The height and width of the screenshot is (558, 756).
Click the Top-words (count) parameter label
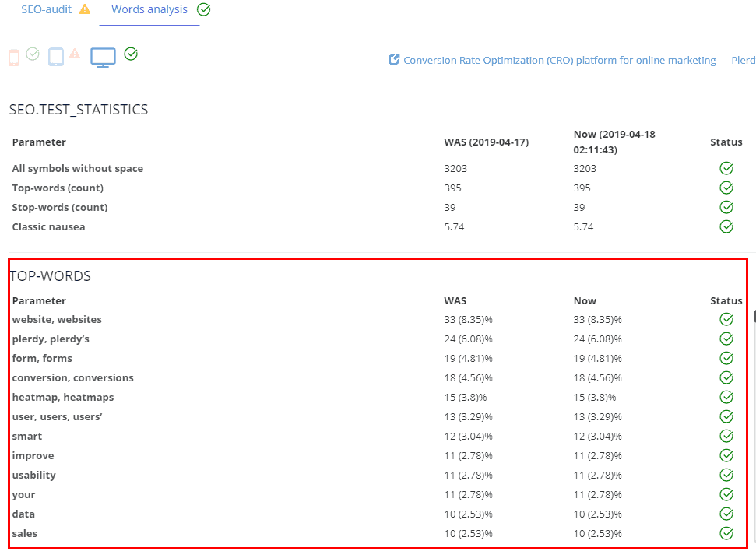[x=58, y=188]
